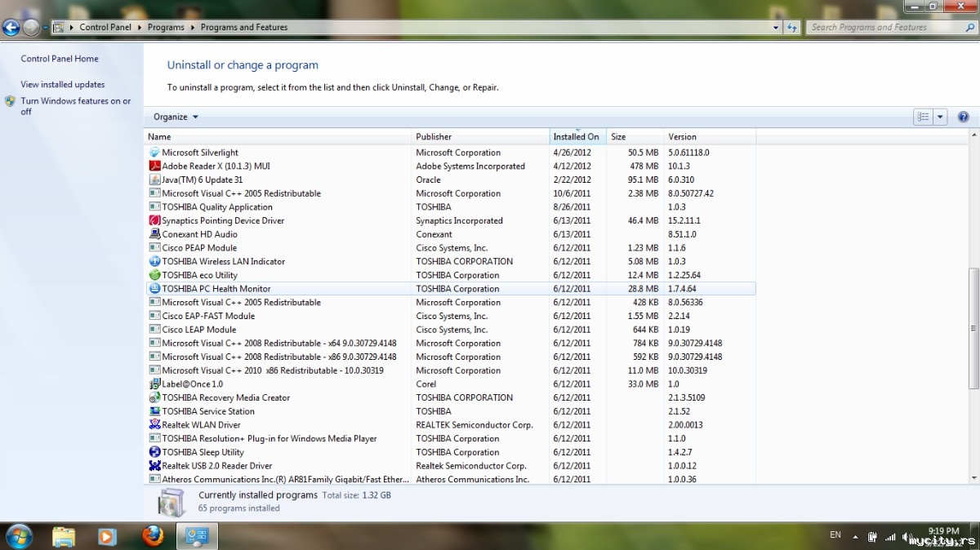Viewport: 980px width, 550px height.
Task: Click the Conexant HD Audio icon
Action: pos(155,234)
